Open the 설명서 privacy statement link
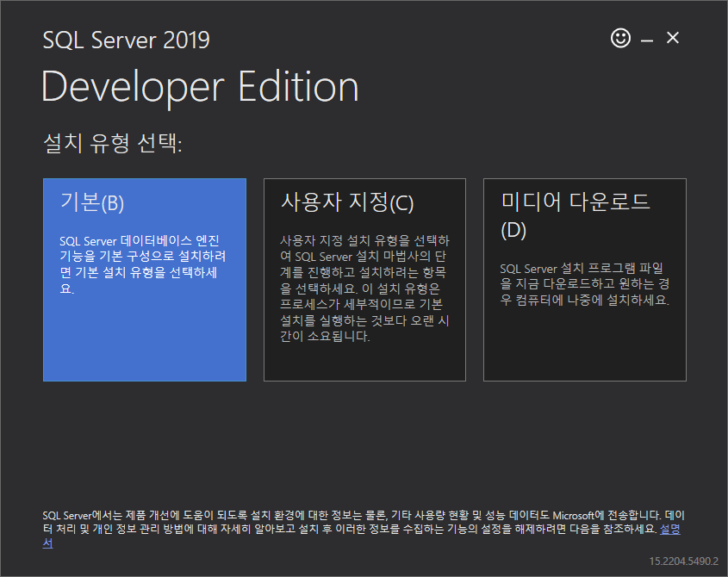728x577 pixels. click(670, 529)
